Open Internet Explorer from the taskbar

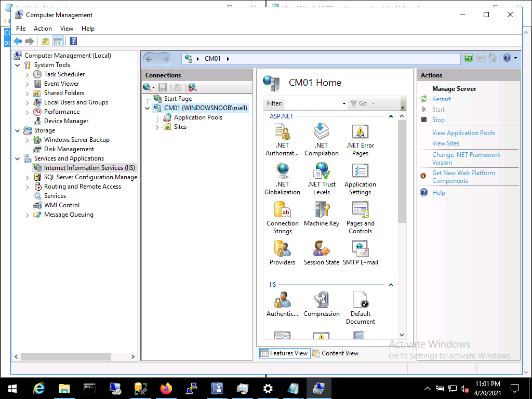click(x=38, y=389)
